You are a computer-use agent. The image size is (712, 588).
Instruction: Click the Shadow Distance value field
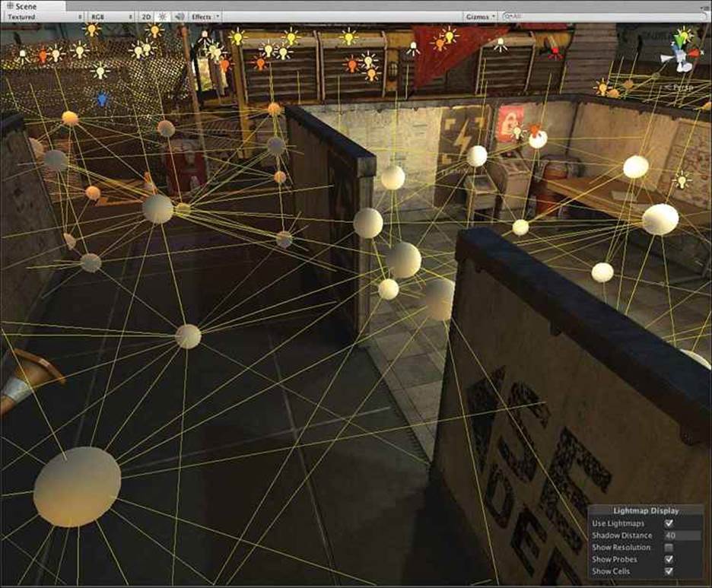pos(682,536)
